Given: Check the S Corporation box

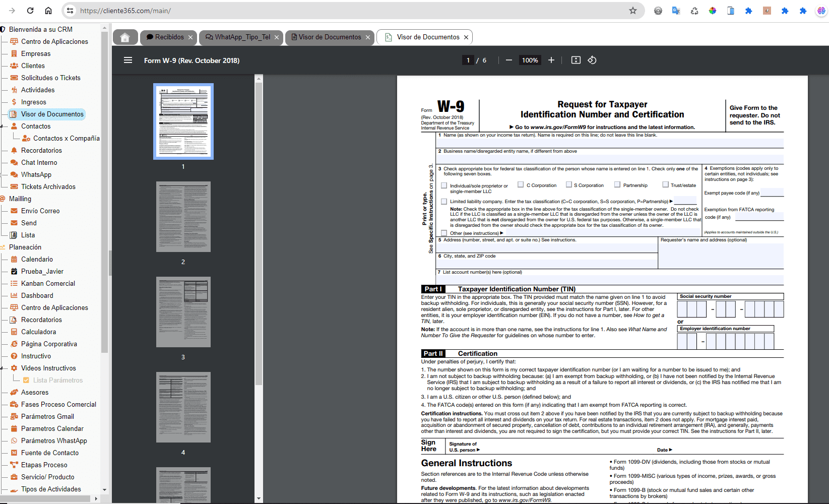Looking at the screenshot, I should 569,184.
